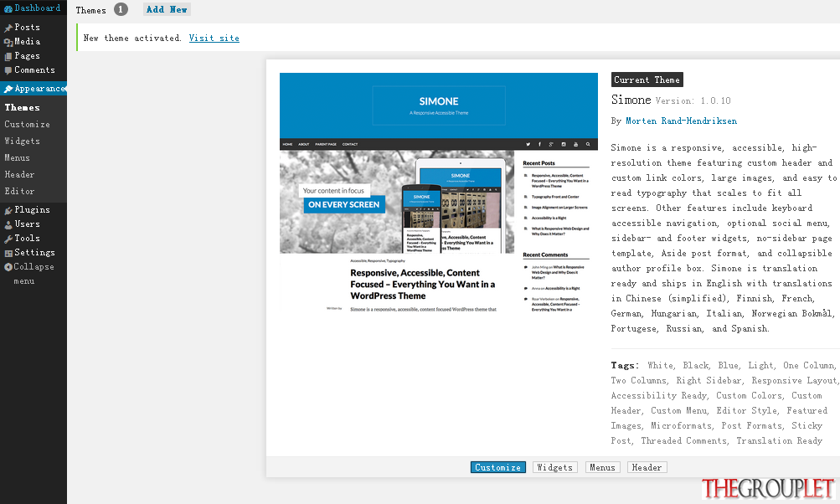Screen dimensions: 840x504
Task: Click the Version: 1.0.10 text
Action: [693, 100]
